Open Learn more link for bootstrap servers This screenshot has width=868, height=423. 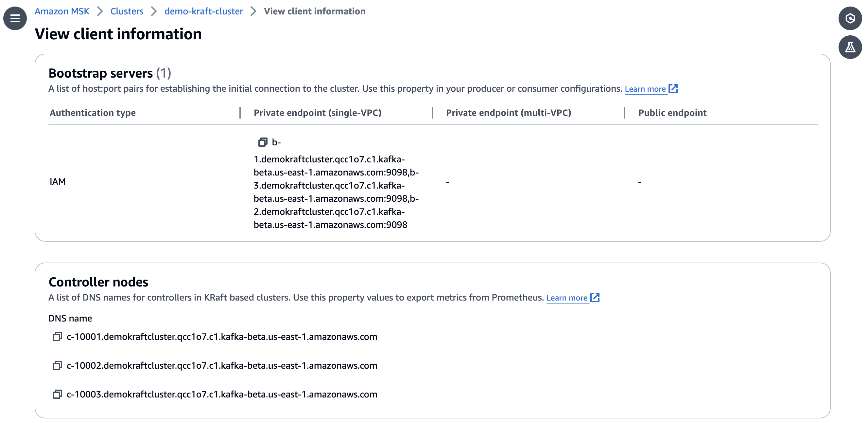pos(645,89)
